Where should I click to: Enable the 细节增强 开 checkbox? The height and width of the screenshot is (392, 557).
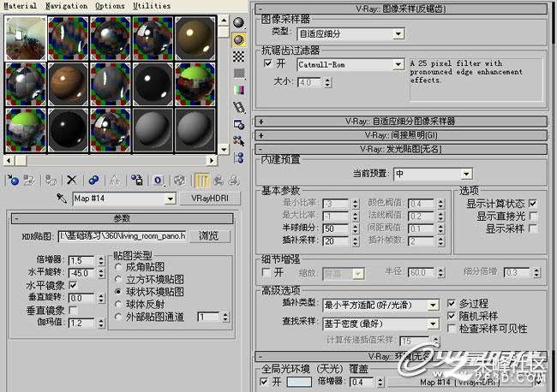click(266, 272)
